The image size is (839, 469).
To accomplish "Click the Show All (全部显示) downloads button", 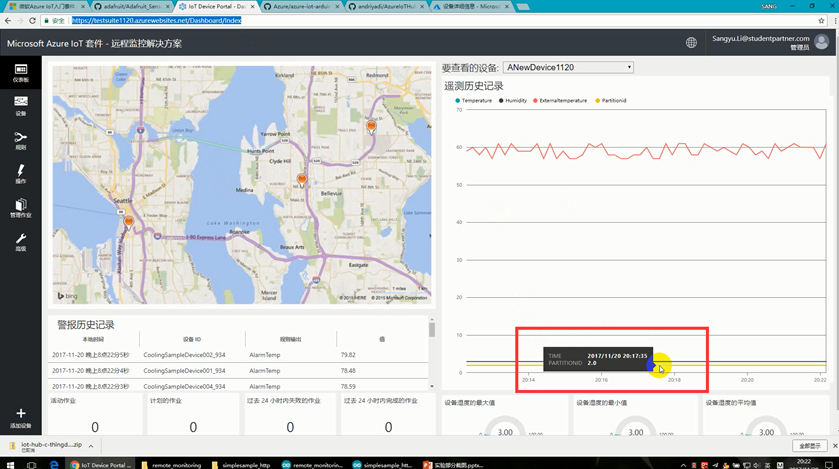I will [810, 445].
